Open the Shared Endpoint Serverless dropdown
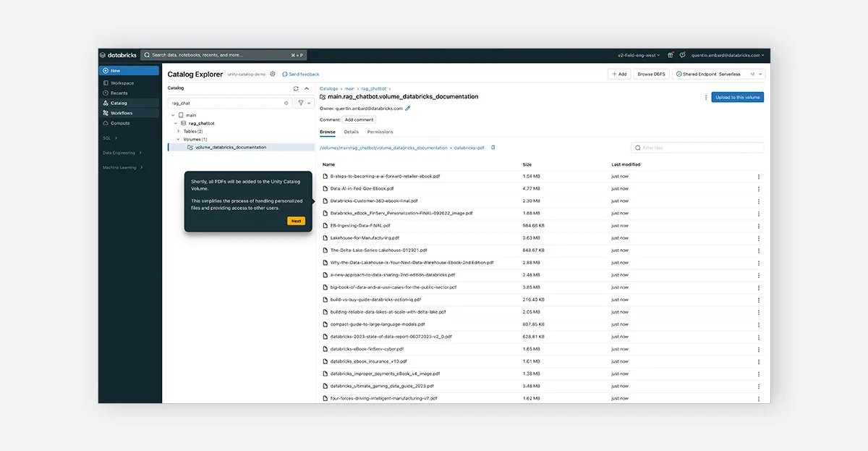 point(719,74)
